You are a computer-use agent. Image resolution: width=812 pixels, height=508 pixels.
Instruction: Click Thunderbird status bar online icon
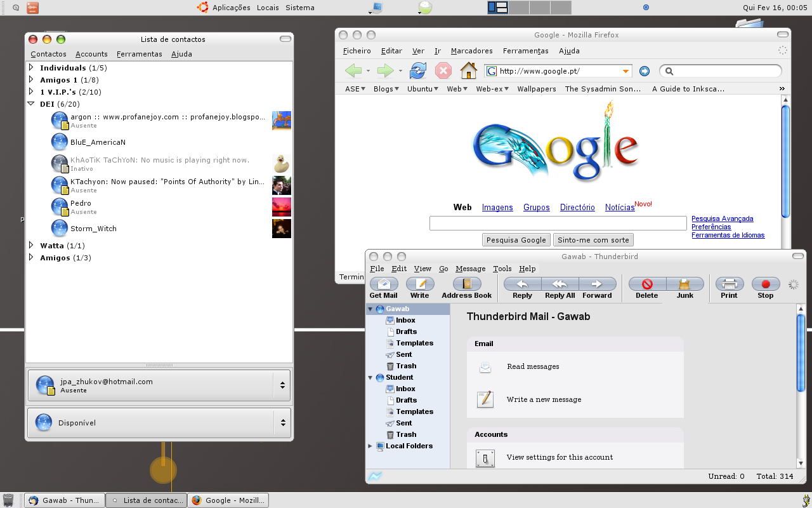pyautogui.click(x=375, y=476)
